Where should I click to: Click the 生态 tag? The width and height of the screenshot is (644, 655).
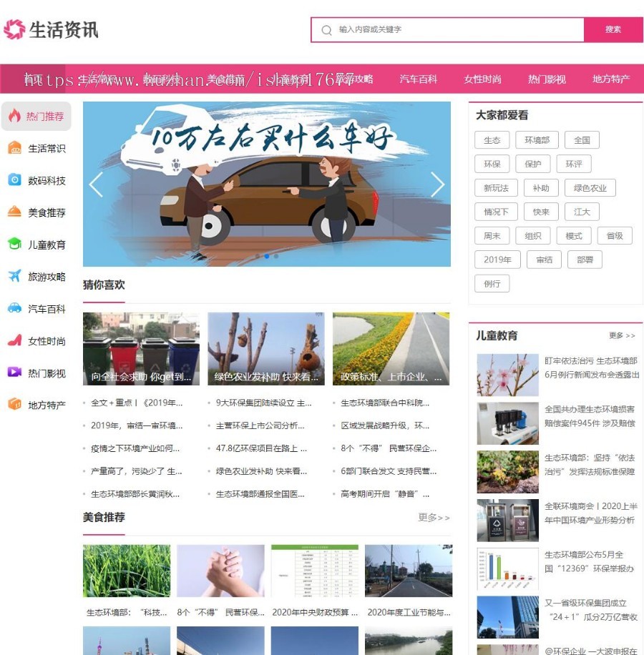click(492, 140)
